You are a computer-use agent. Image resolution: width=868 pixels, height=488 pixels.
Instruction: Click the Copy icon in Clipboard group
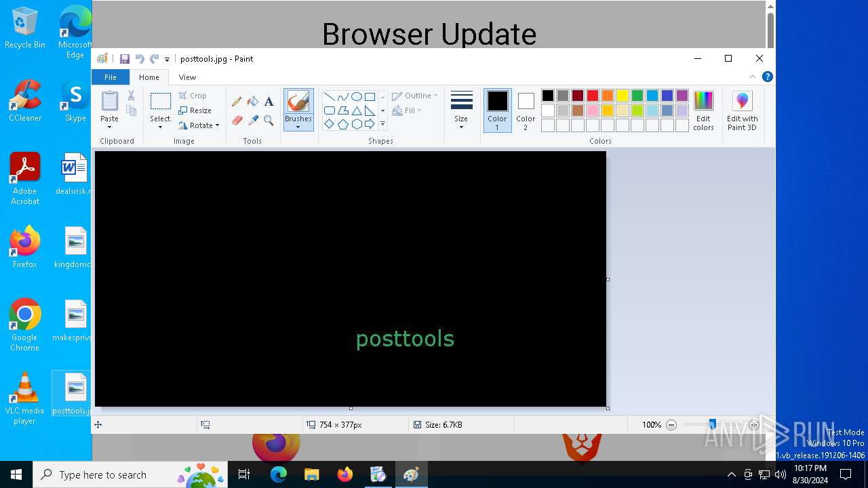[131, 110]
